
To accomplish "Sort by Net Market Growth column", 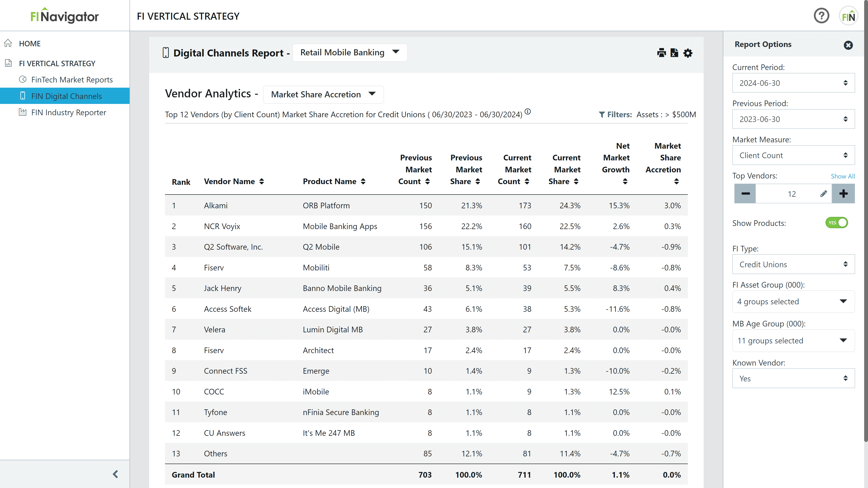I will pos(625,181).
